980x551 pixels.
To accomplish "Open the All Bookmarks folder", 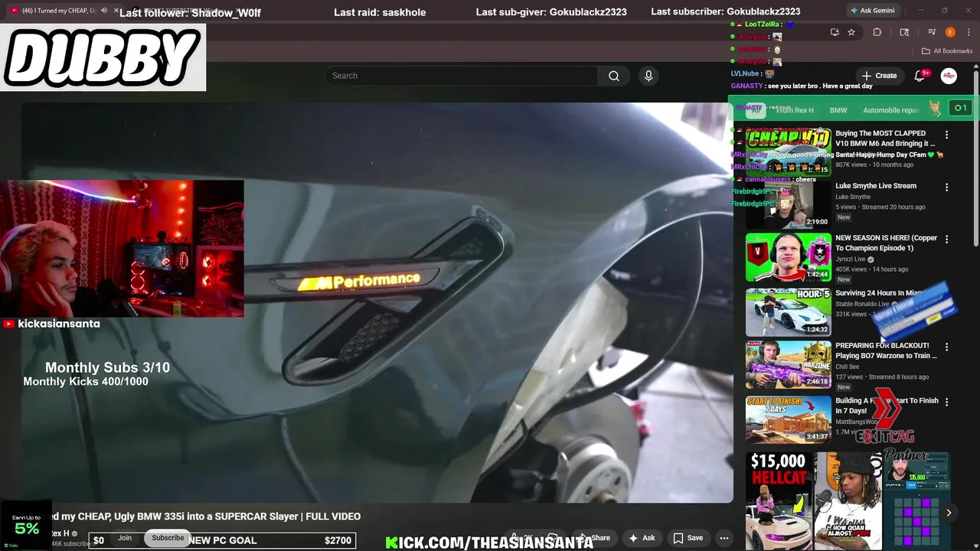I will [x=947, y=51].
